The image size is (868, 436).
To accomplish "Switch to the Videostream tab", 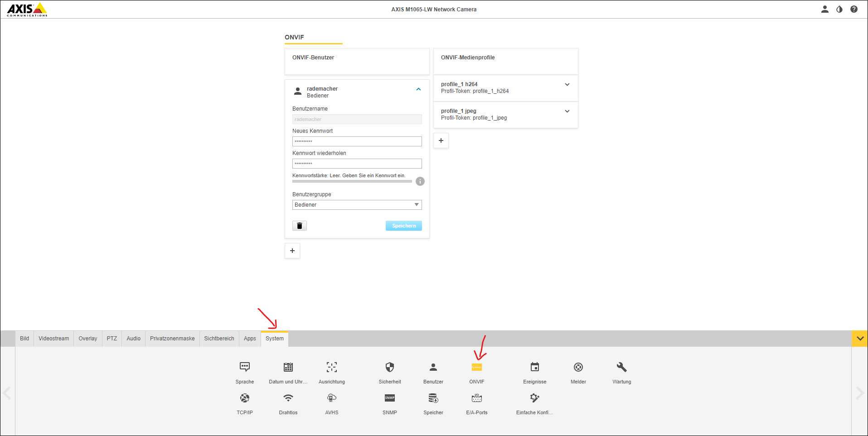I will (x=54, y=339).
